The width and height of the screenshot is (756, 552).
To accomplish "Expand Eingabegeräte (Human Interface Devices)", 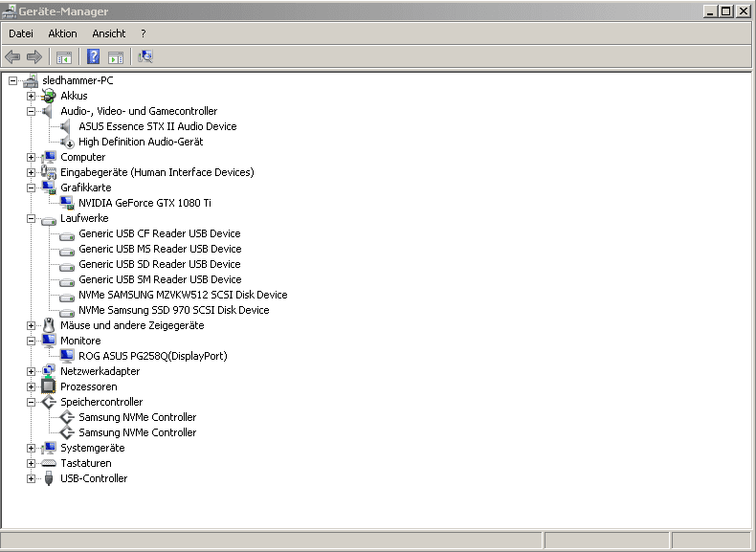I will [31, 172].
